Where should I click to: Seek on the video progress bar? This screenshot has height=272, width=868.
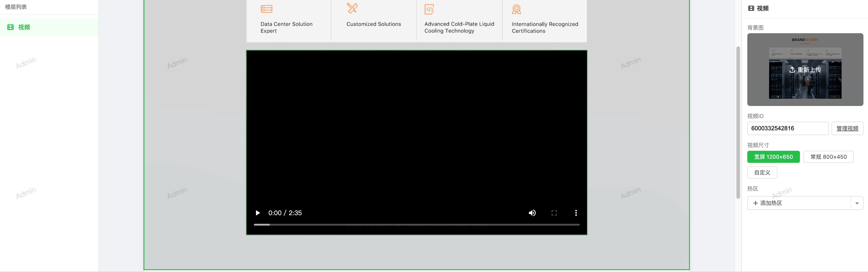click(x=416, y=224)
